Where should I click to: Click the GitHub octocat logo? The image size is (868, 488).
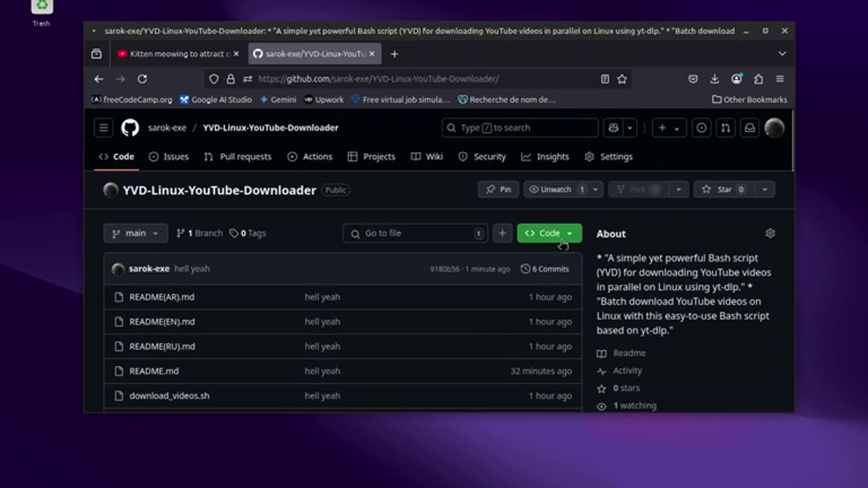[130, 127]
